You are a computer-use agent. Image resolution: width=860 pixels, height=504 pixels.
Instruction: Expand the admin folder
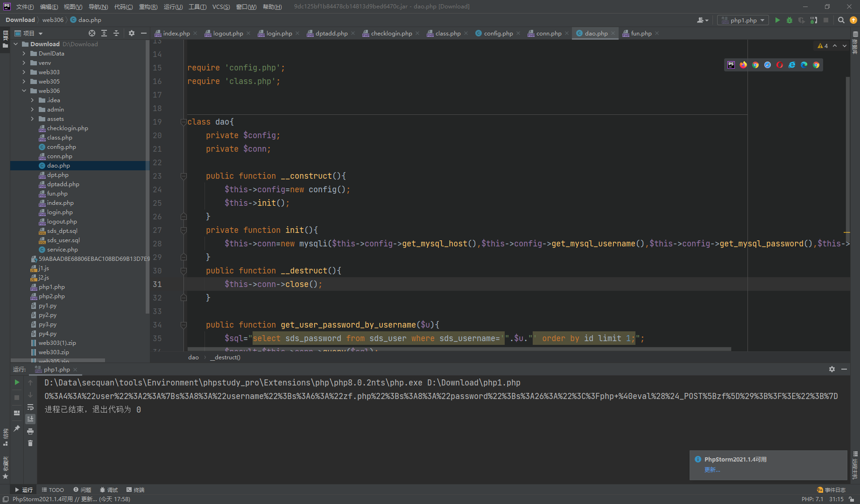(x=32, y=110)
